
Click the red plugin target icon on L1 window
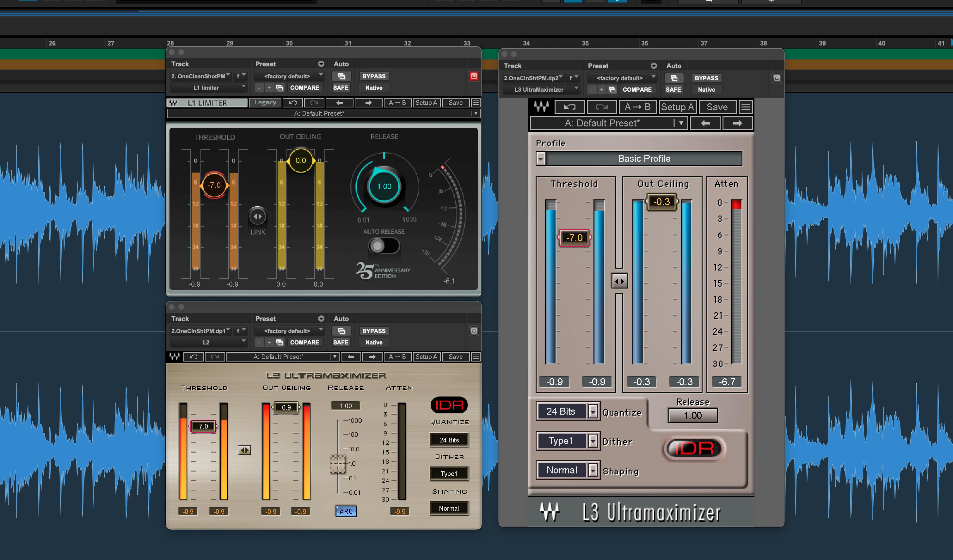tap(474, 76)
